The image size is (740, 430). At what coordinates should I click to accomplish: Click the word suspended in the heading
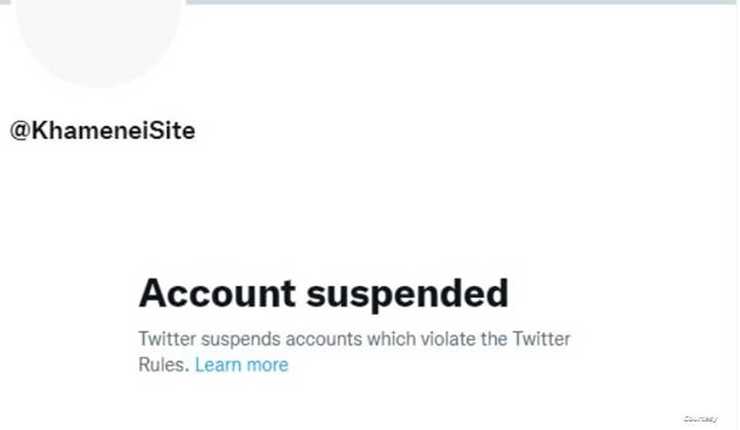click(408, 295)
